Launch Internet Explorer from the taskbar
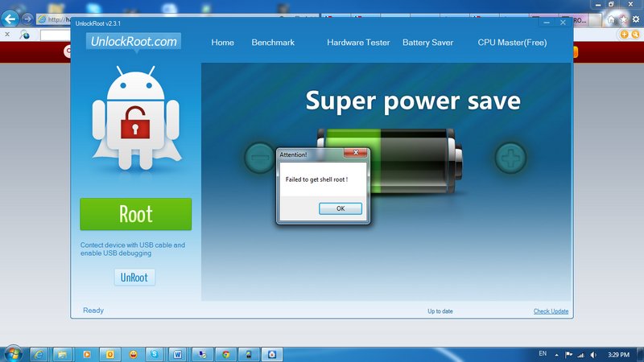The width and height of the screenshot is (644, 362). (x=38, y=354)
